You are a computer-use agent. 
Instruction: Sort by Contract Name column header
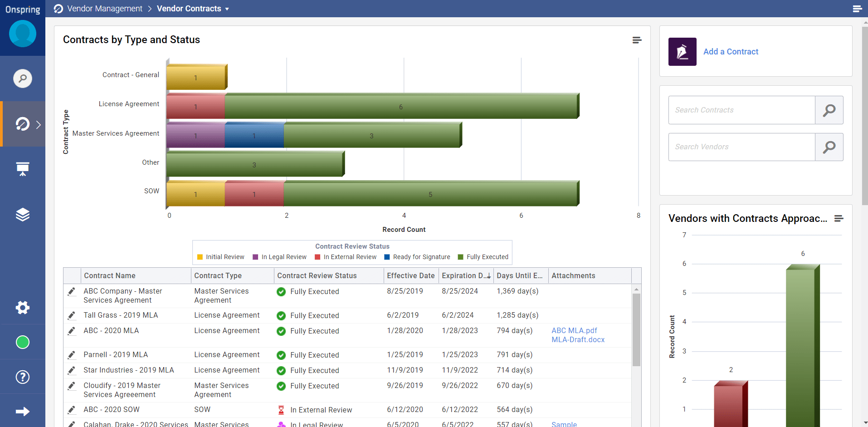136,276
